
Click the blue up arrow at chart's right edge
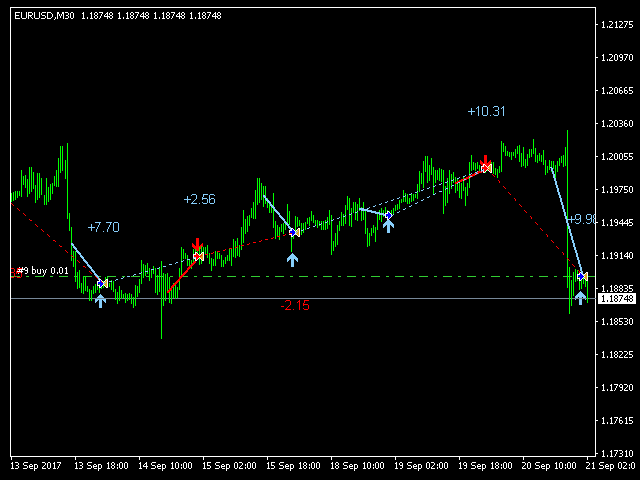(x=581, y=297)
